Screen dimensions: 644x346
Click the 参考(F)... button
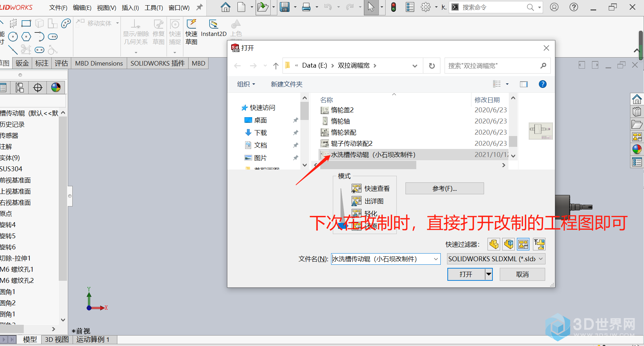click(445, 188)
